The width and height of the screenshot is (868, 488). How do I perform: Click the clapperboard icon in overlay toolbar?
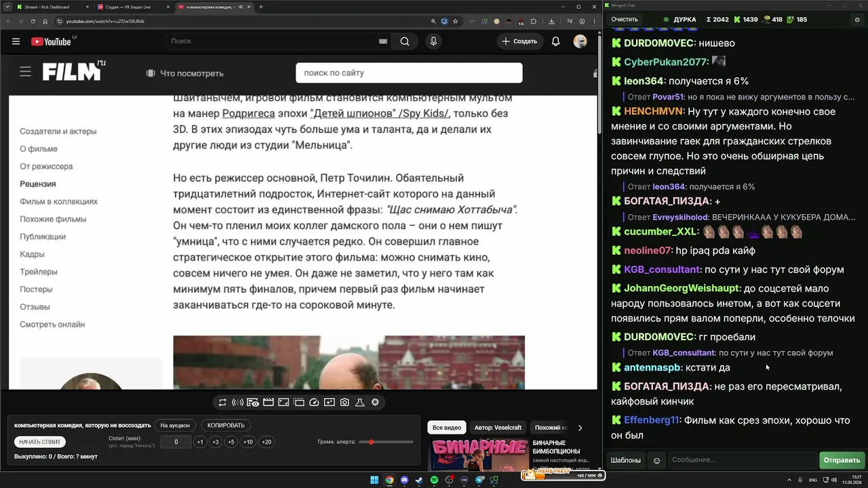268,403
